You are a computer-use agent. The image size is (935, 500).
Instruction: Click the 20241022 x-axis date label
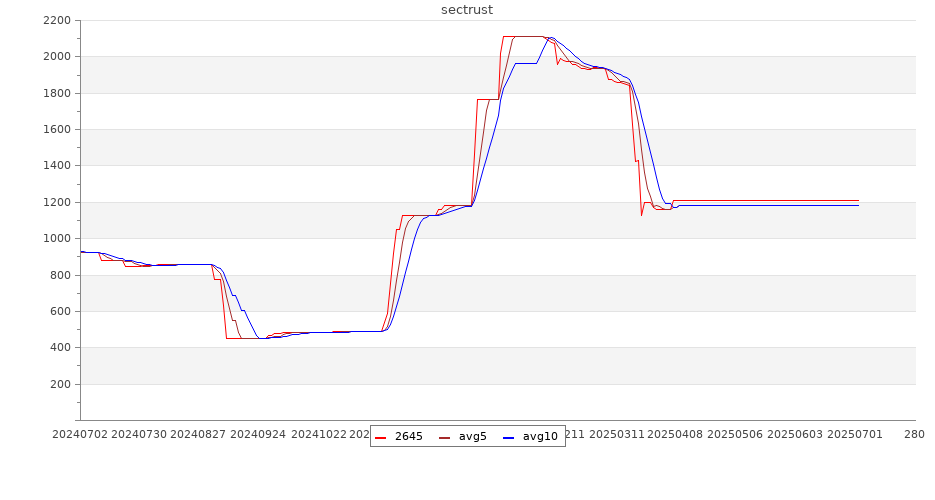[x=321, y=435]
